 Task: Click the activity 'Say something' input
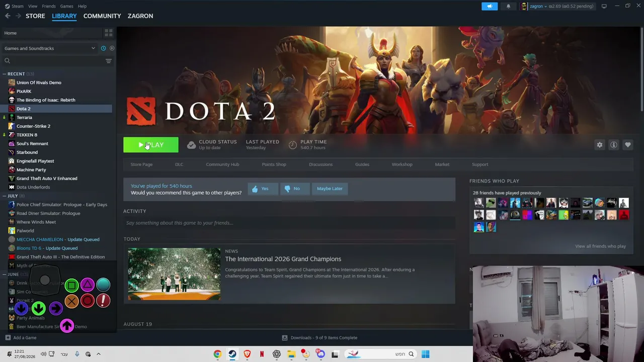(289, 223)
